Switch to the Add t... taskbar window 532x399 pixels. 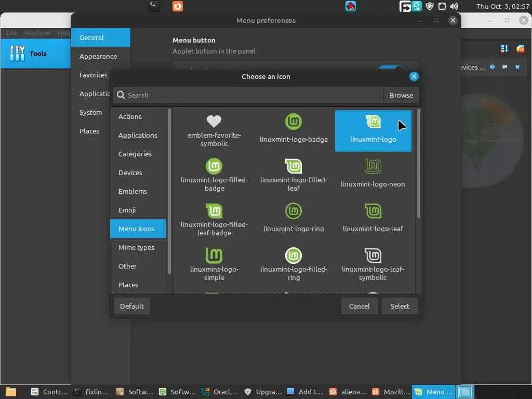coord(304,392)
